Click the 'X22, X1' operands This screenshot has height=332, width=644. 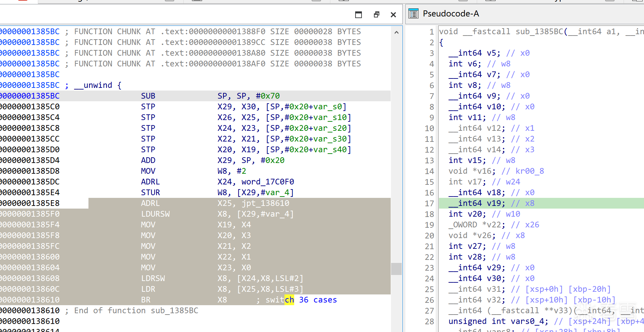(234, 257)
